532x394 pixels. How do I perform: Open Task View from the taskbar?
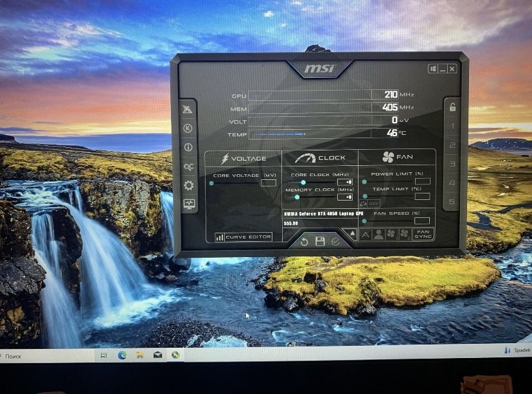pyautogui.click(x=104, y=355)
